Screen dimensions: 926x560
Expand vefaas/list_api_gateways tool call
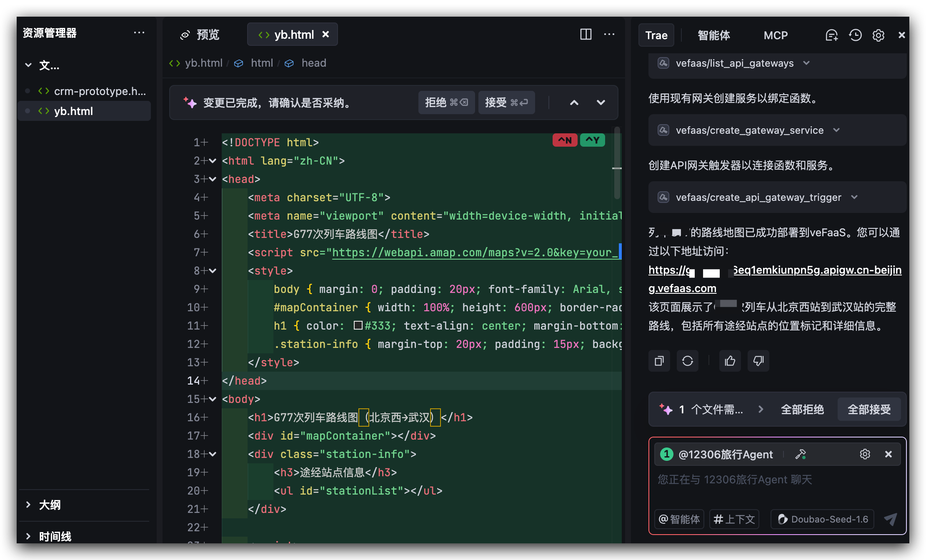[806, 63]
